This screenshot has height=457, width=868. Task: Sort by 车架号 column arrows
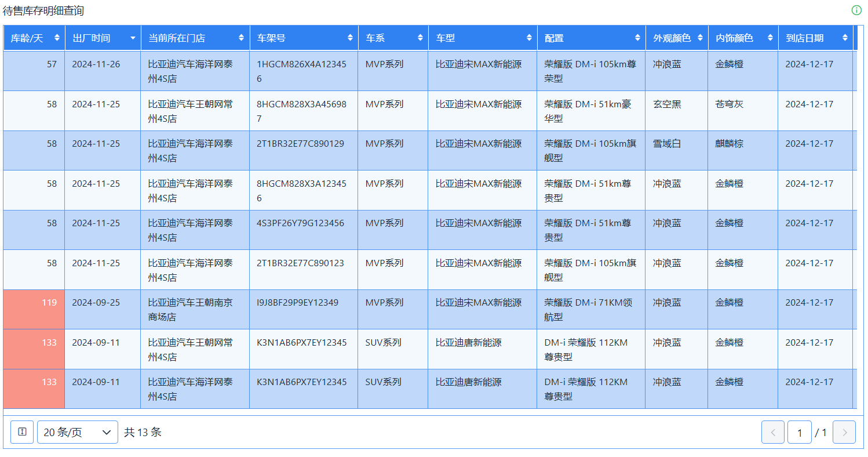pyautogui.click(x=350, y=38)
